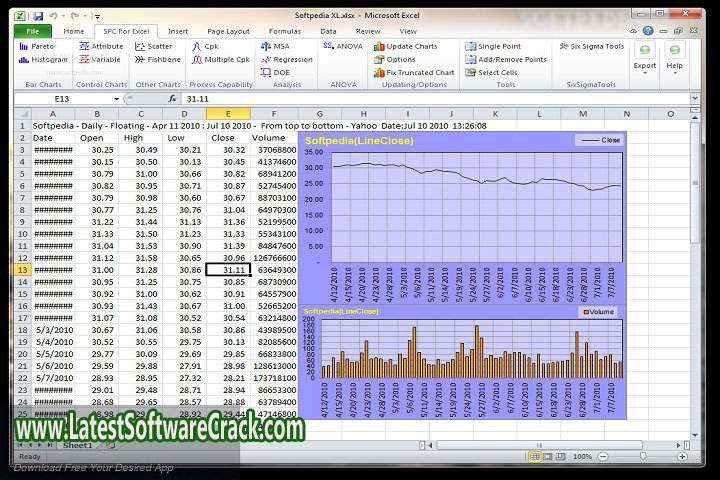The image size is (720, 480).
Task: Switch to Page Layout view in status bar
Action: pyautogui.click(x=548, y=457)
